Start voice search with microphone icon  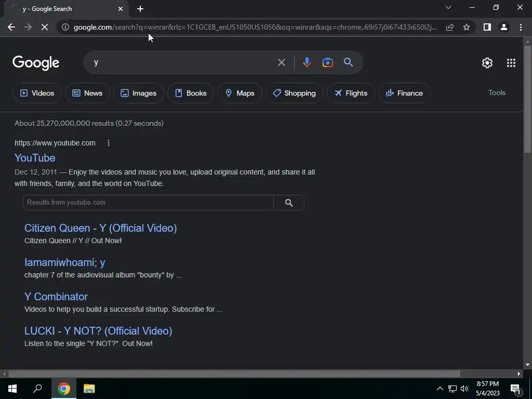pos(307,62)
